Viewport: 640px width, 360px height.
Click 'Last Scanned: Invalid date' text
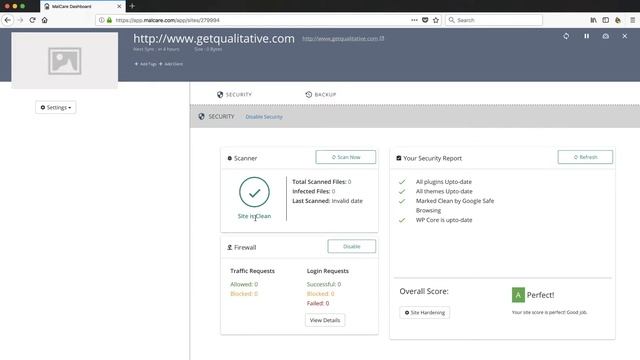click(x=327, y=201)
